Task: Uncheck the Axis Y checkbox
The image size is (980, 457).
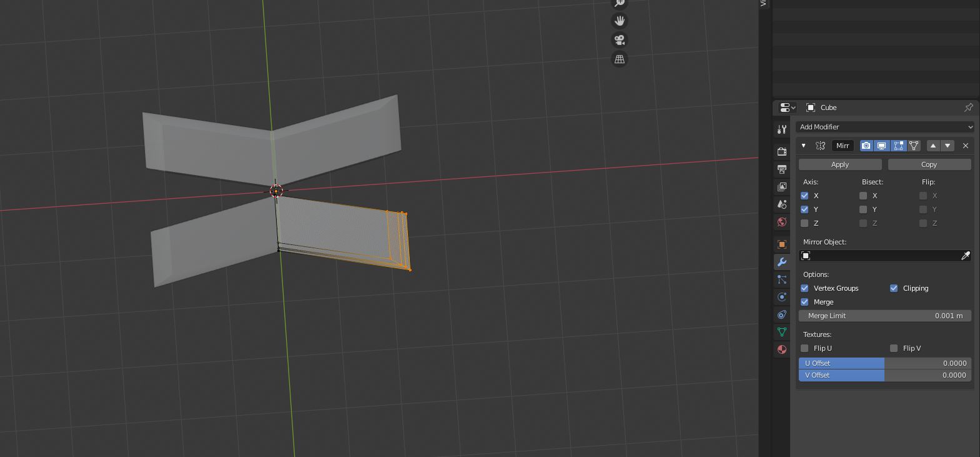Action: (804, 209)
